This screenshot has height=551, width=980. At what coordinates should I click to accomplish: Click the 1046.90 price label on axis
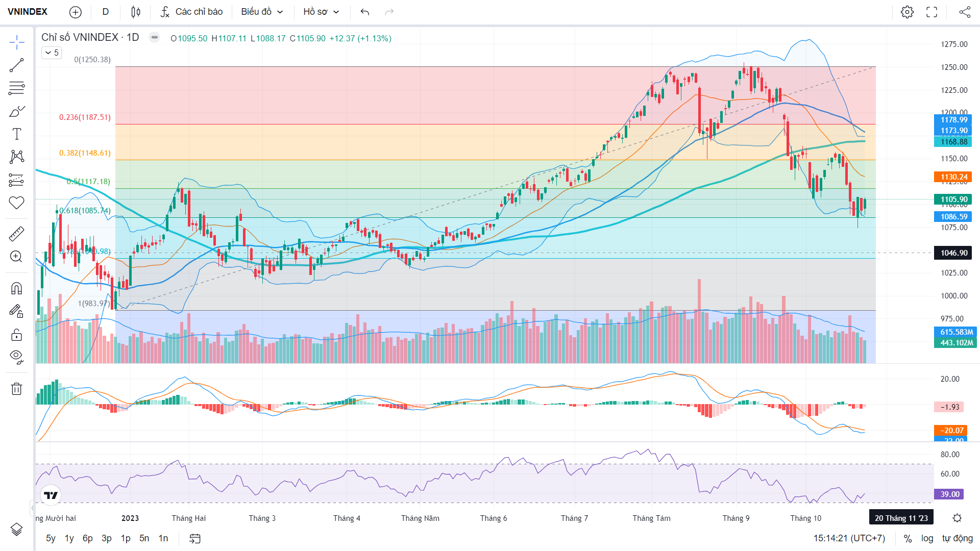pos(954,253)
